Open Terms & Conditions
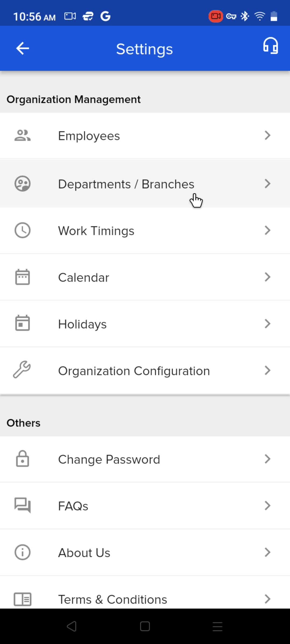The height and width of the screenshot is (644, 290). pos(145,596)
